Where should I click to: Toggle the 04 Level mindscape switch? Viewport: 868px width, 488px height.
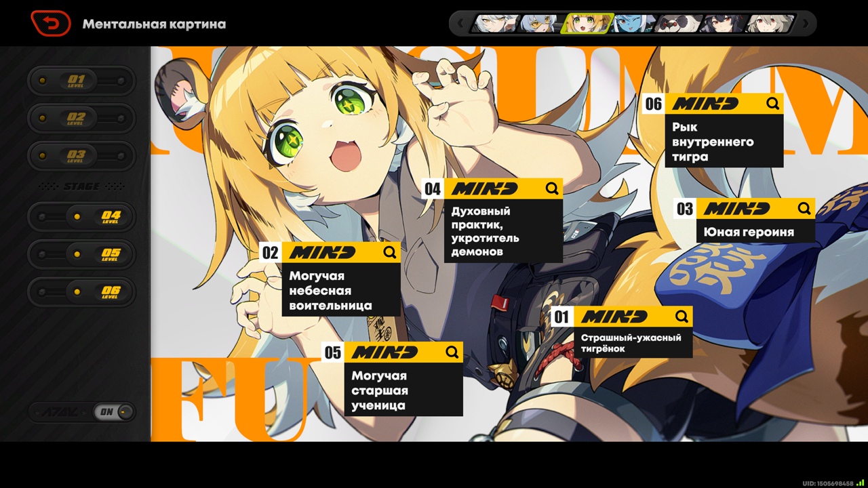pos(81,217)
